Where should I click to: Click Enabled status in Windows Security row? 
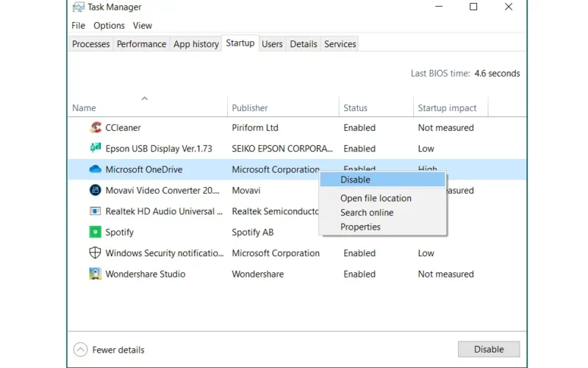coord(359,253)
